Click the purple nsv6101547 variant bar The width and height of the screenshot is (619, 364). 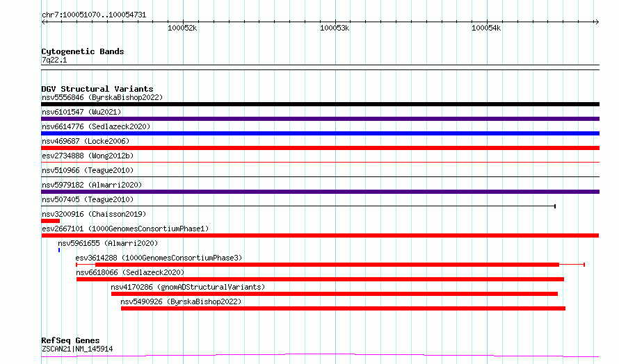320,119
